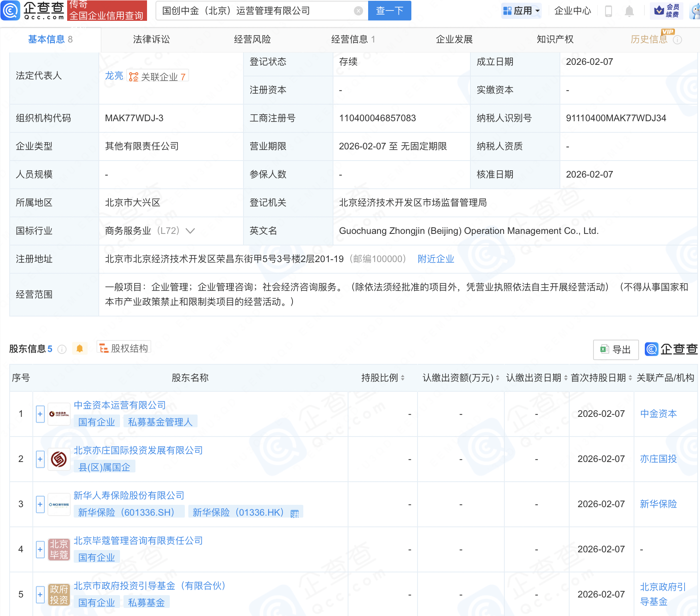700x616 pixels.
Task: Click the 附近企业 link
Action: [x=436, y=259]
